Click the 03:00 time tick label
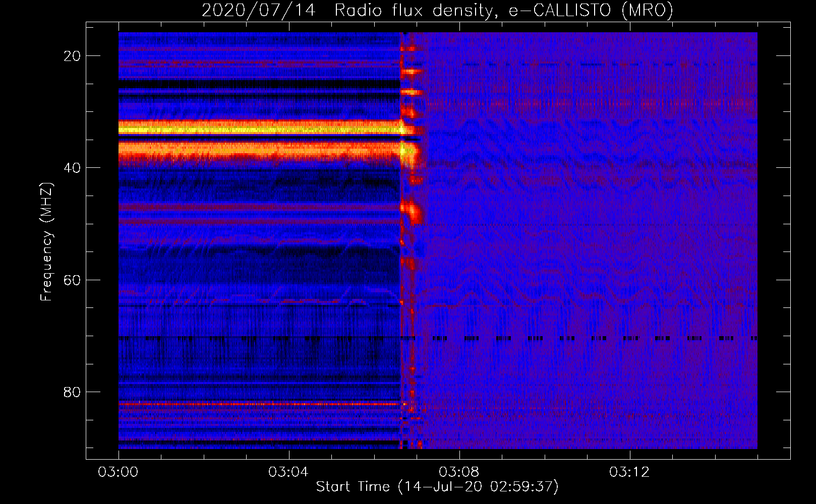The height and width of the screenshot is (504, 816). coord(119,472)
